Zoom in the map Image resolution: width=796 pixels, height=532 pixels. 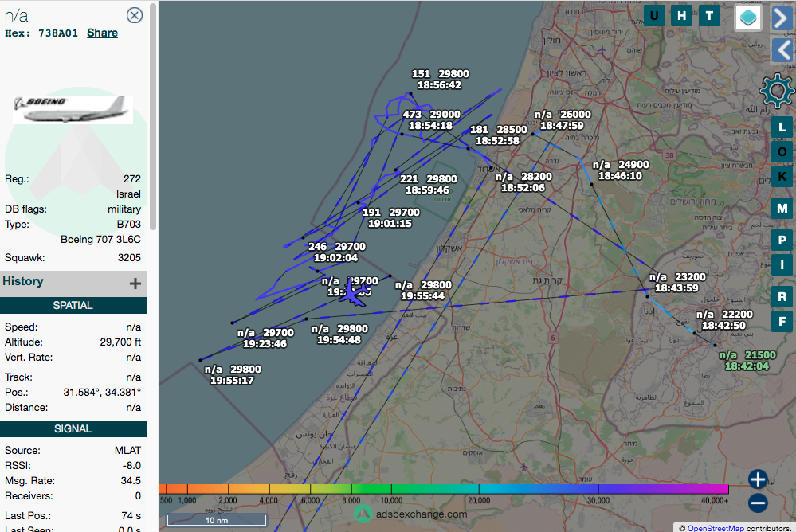[758, 479]
